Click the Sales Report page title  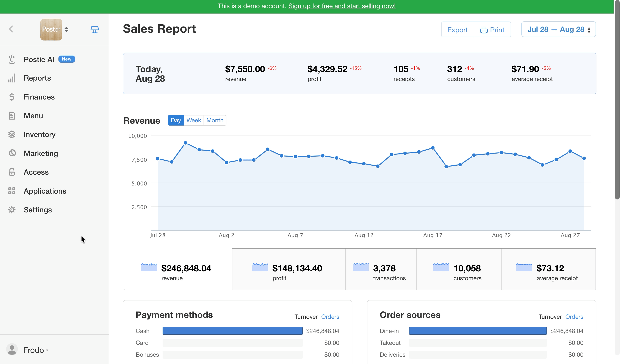click(x=159, y=29)
